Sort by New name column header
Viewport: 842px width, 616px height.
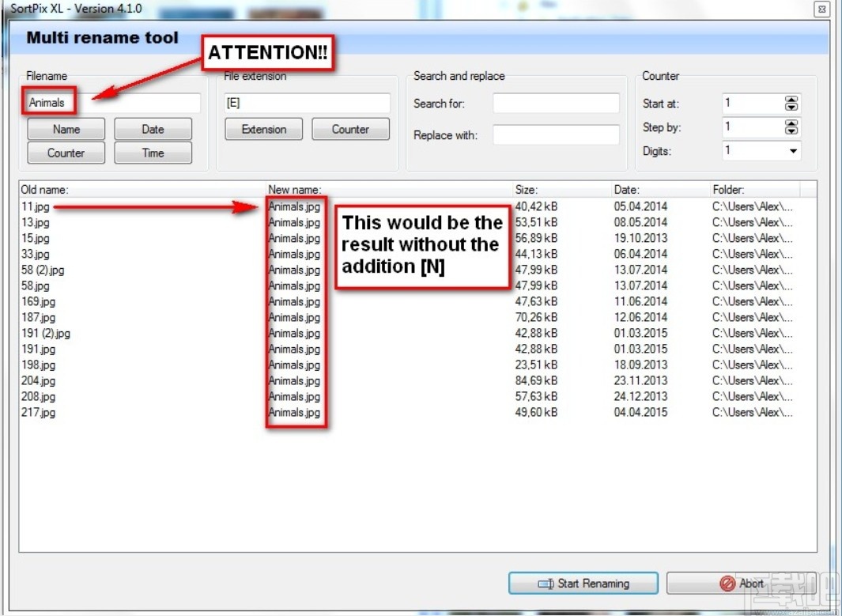point(389,190)
